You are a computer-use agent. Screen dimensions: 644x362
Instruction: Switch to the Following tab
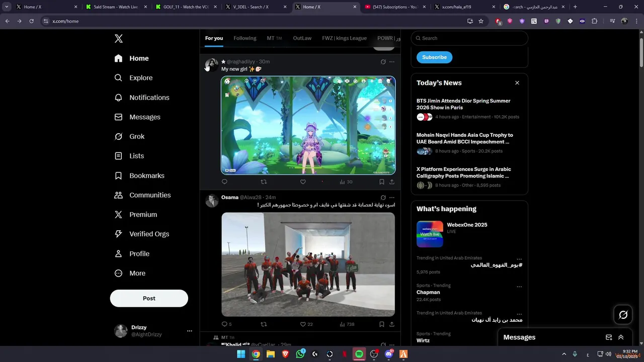pos(245,38)
